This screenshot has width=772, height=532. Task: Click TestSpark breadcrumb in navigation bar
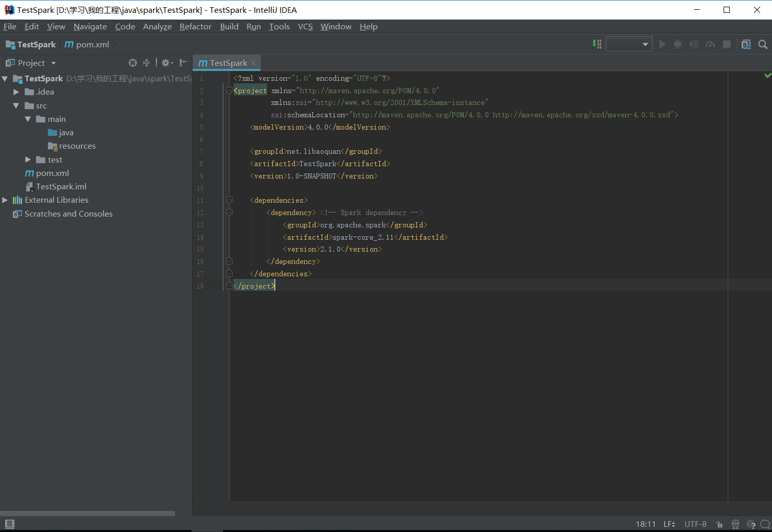[31, 45]
